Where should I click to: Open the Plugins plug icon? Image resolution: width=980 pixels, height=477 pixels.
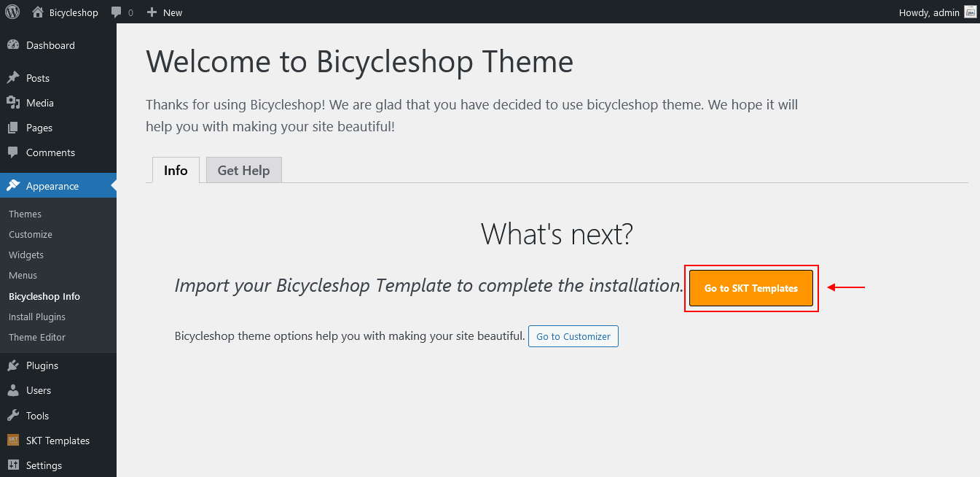[x=13, y=365]
